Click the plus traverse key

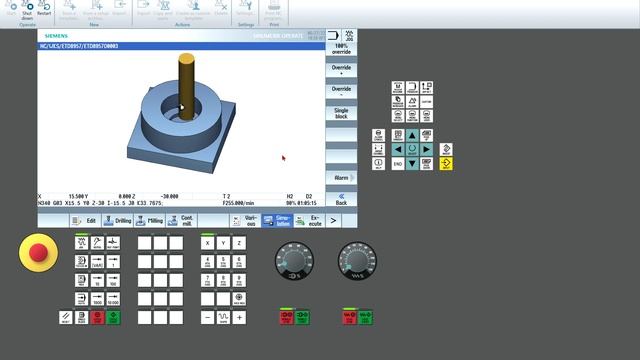click(x=239, y=318)
